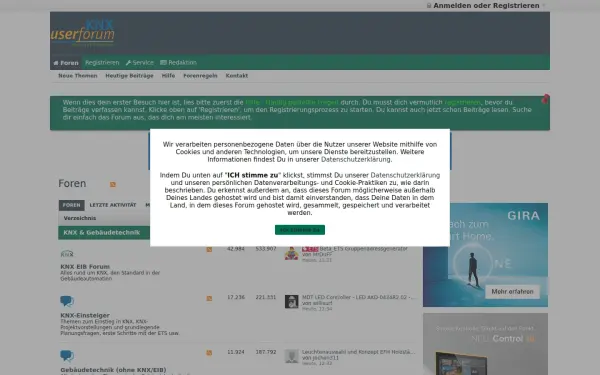Screen dimensions: 600x375
Task: Click the newspaper icon of Redaktion
Action: point(163,63)
